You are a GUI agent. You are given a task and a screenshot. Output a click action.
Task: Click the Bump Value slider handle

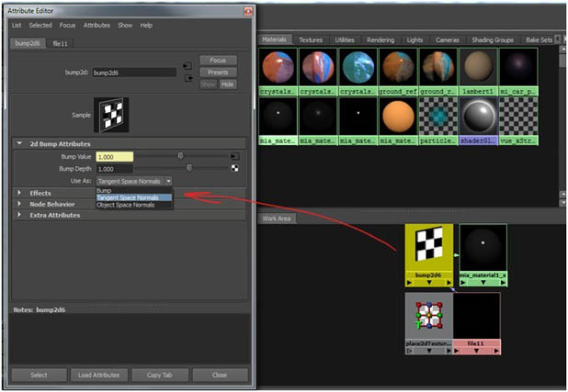pyautogui.click(x=180, y=156)
